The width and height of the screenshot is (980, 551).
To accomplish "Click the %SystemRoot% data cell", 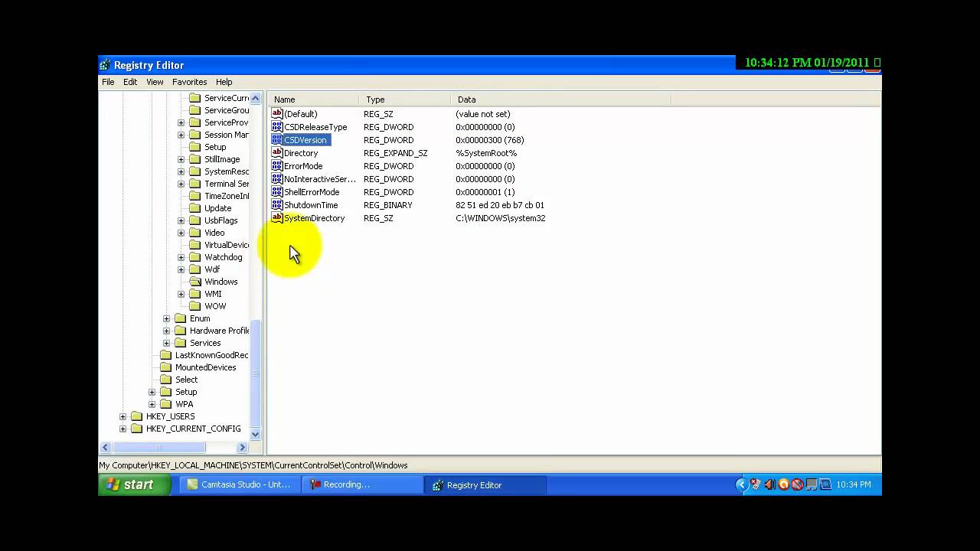I will [486, 153].
